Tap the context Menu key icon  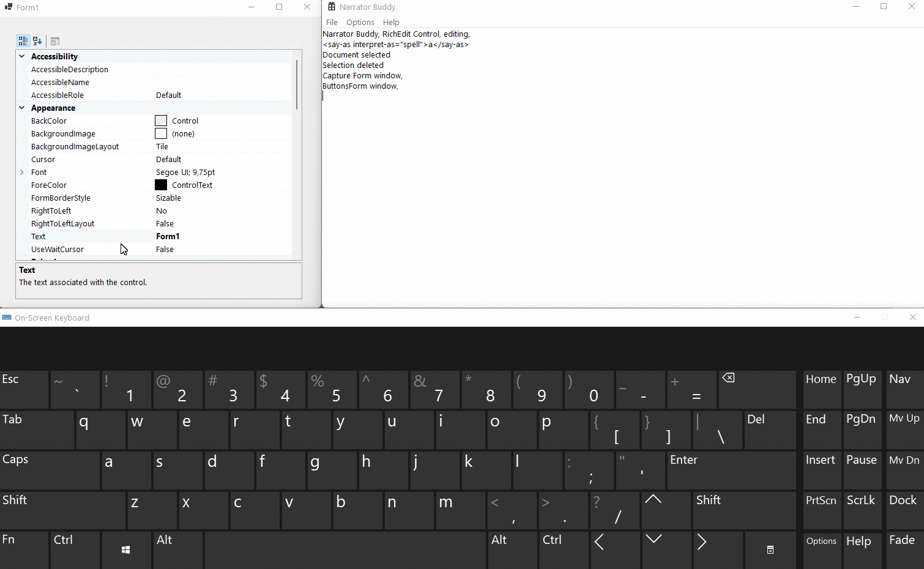tap(770, 550)
